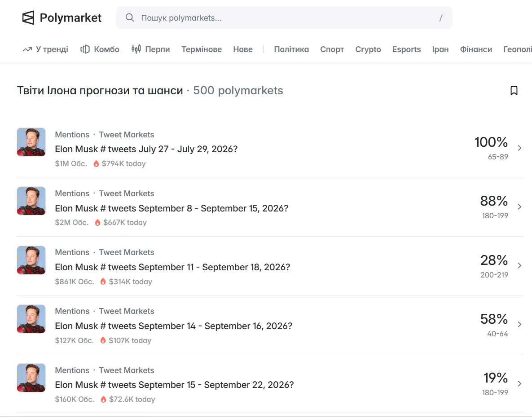Open Elon Musk # tweets September 11 - September 18, 2026?
The width and height of the screenshot is (532, 418).
click(x=173, y=267)
